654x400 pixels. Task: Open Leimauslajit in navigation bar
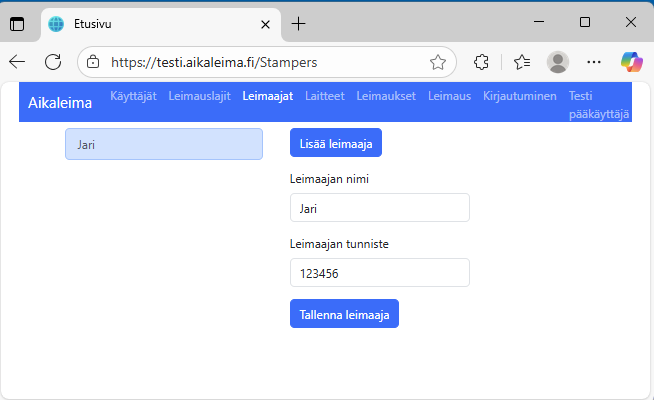pyautogui.click(x=199, y=96)
